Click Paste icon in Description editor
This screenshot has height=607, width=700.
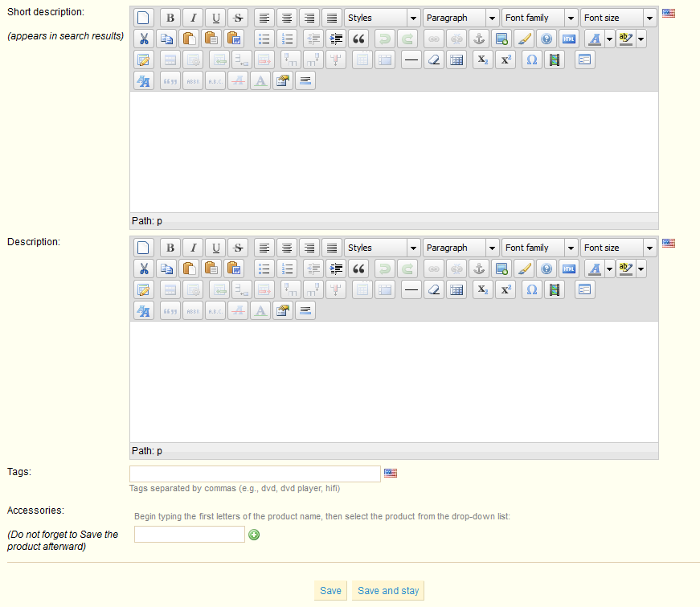[x=189, y=269]
